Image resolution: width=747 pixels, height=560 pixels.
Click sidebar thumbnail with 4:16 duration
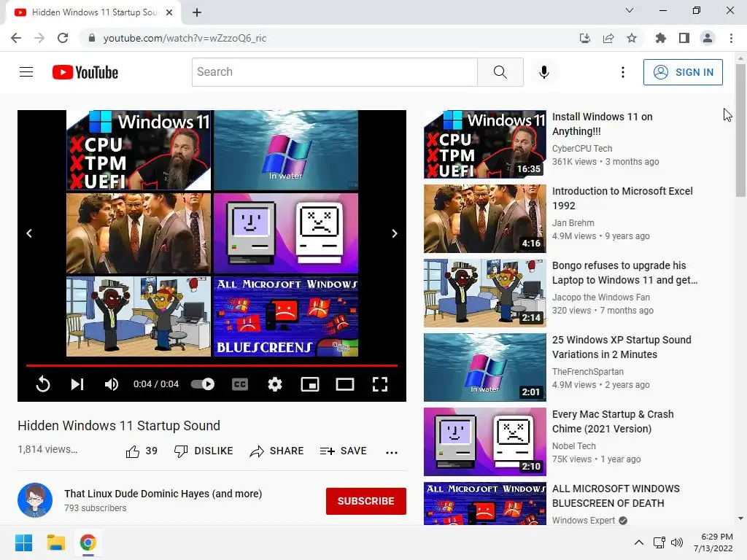[x=485, y=219]
